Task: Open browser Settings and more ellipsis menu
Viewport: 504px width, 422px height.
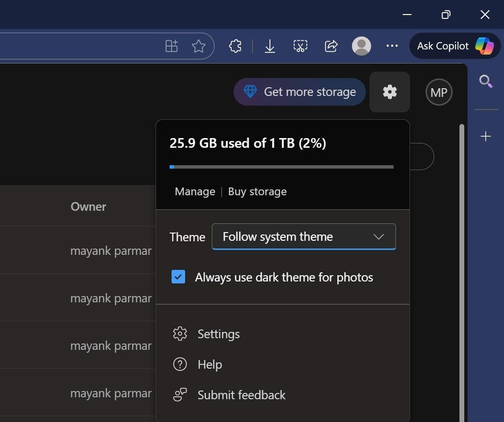Action: [392, 46]
